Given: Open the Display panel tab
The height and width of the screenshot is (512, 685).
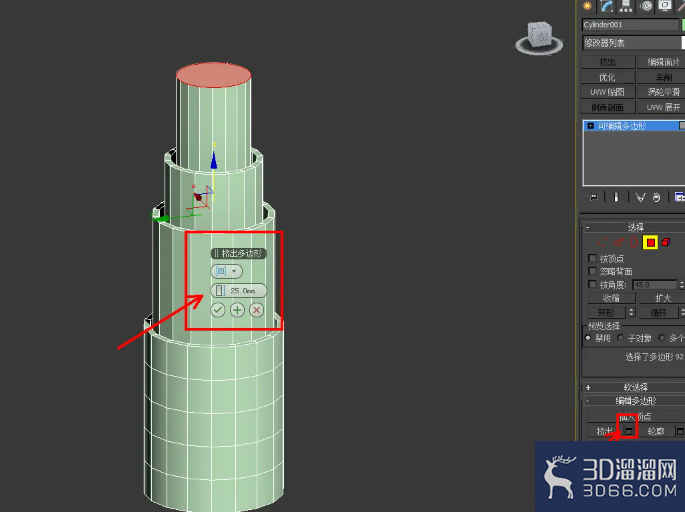Looking at the screenshot, I should coord(665,6).
